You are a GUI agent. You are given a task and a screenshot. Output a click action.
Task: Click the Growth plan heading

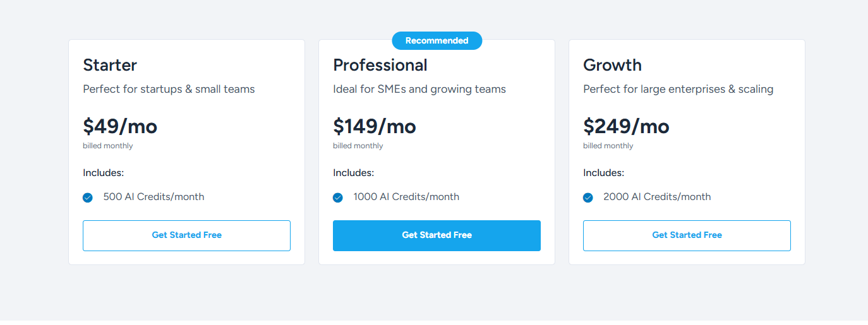pos(612,65)
